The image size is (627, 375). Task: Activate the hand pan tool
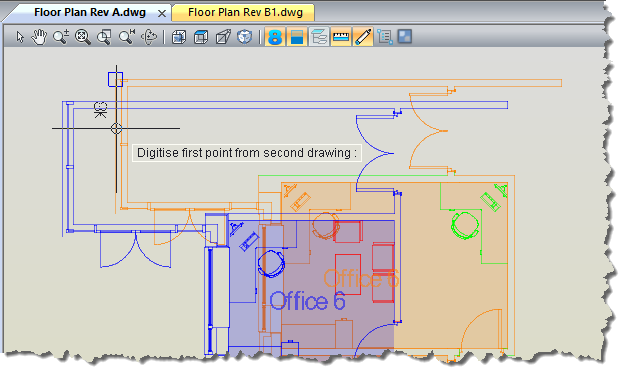coord(39,37)
